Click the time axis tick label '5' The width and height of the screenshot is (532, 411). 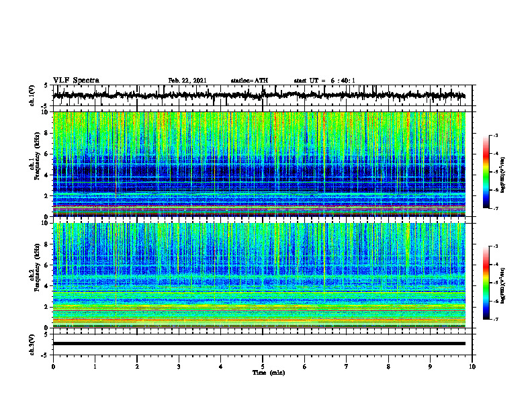coord(263,367)
